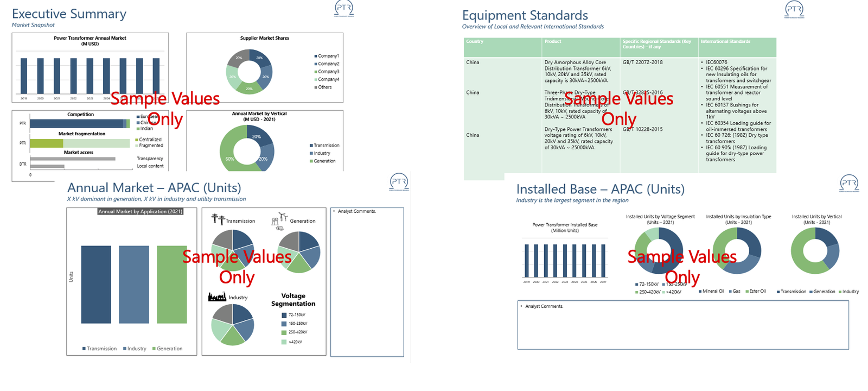Image resolution: width=868 pixels, height=391 pixels.
Task: Select the Transmission tower icon
Action: point(218,219)
